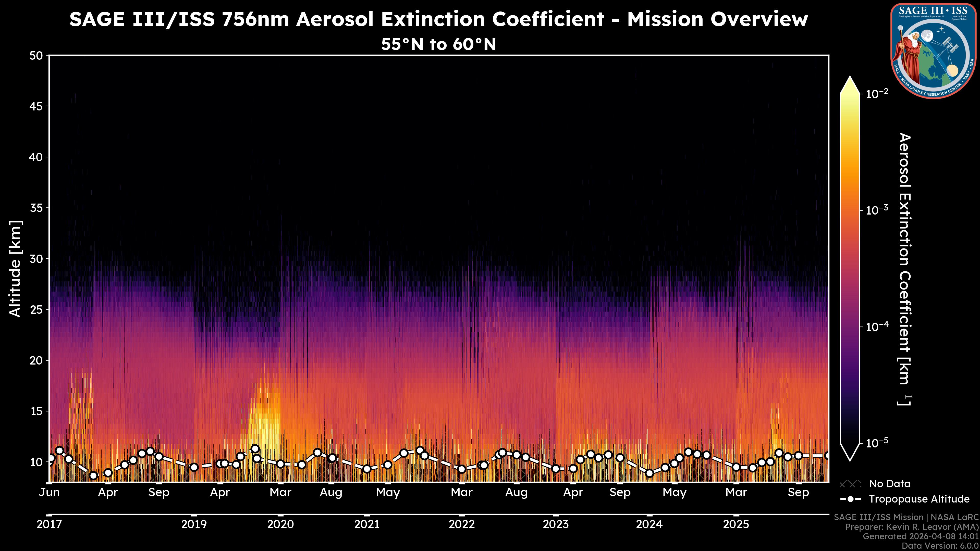This screenshot has width=980, height=551.
Task: Click the No Data legend text
Action: point(889,484)
